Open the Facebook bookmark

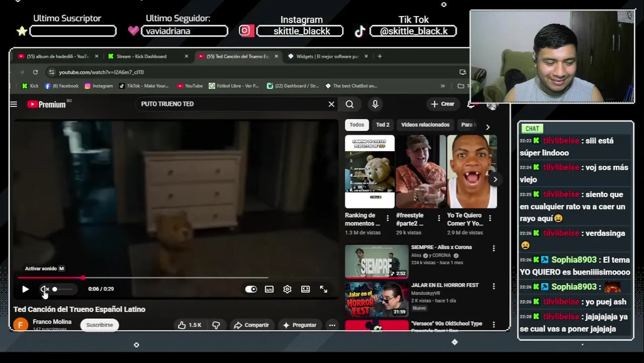[x=61, y=86]
